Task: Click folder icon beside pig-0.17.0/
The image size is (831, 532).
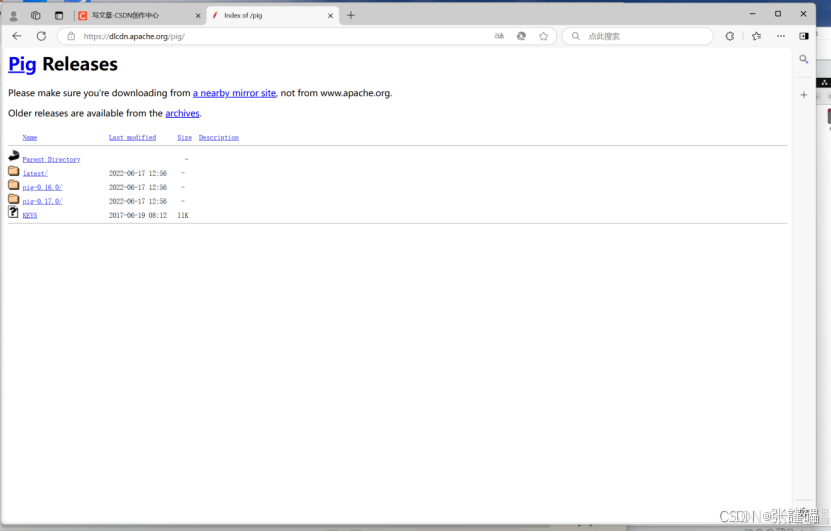Action: 14,199
